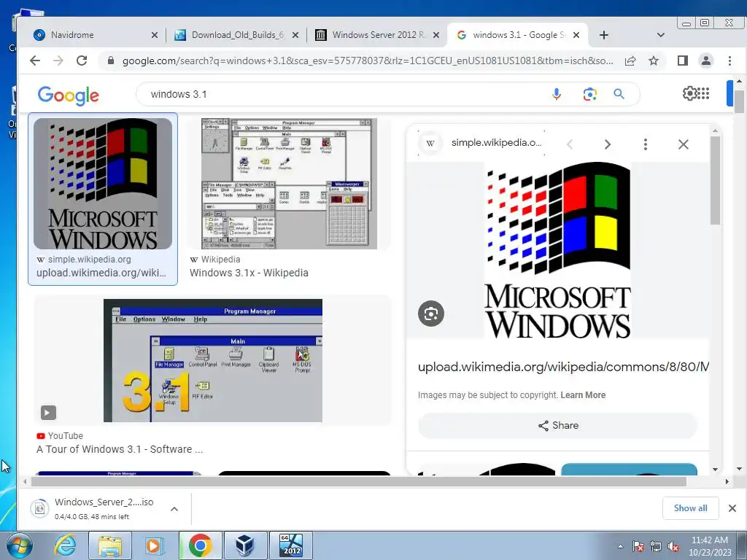The height and width of the screenshot is (560, 747).
Task: Open the tab search dropdown
Action: pos(660,35)
